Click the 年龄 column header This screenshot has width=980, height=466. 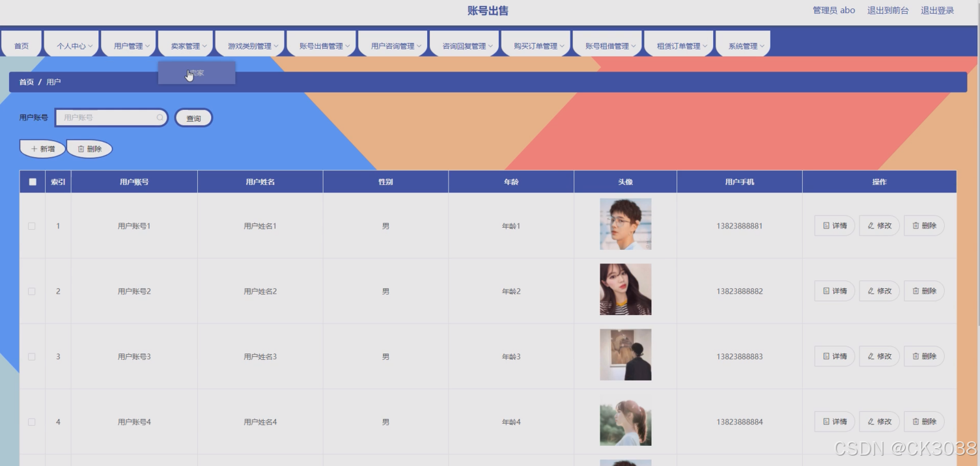(511, 182)
